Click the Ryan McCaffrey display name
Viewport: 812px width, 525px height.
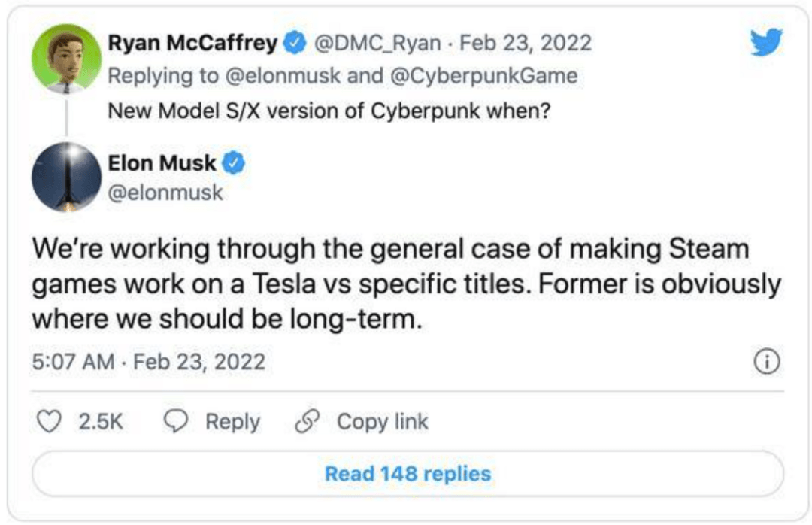[x=192, y=43]
